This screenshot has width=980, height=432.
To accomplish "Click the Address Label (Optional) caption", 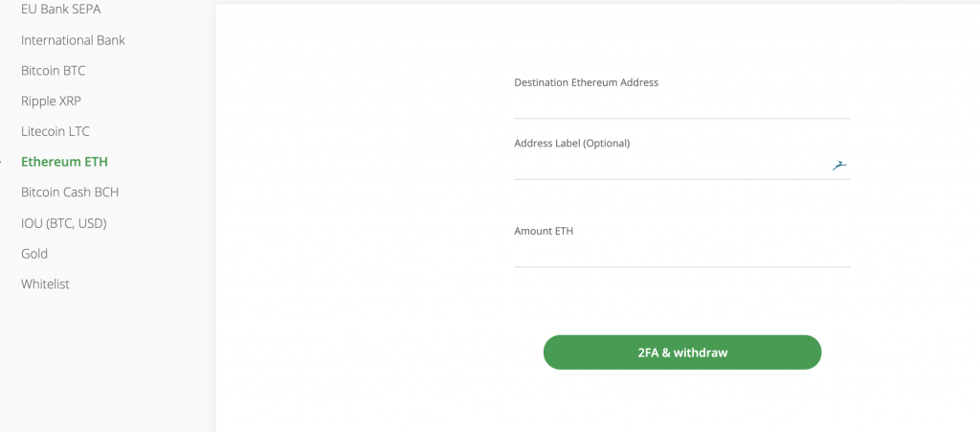I will coord(572,143).
